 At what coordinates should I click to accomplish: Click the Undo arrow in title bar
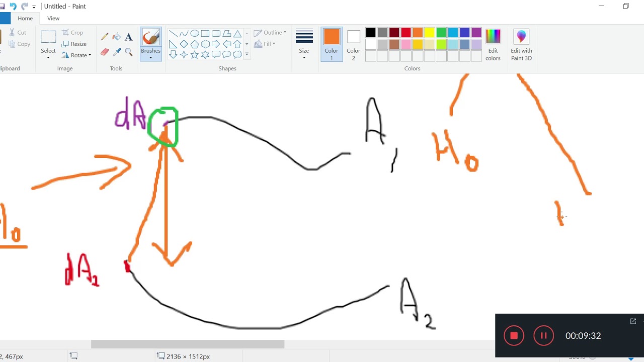coord(13,7)
